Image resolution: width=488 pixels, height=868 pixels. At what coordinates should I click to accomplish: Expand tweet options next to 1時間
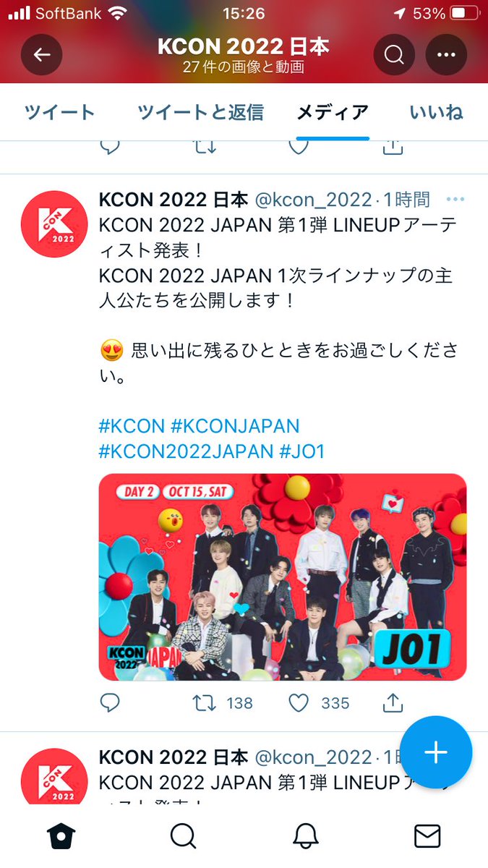coord(455,199)
